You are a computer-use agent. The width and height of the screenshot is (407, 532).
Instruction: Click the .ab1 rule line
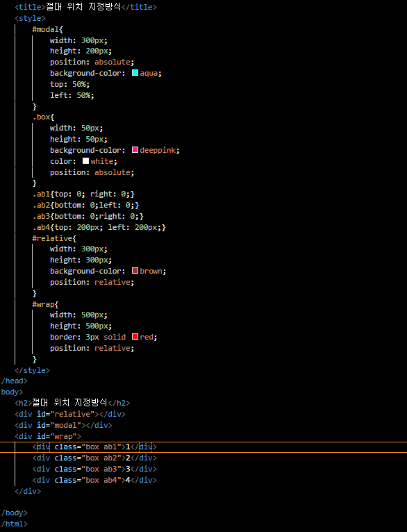[x=83, y=194]
